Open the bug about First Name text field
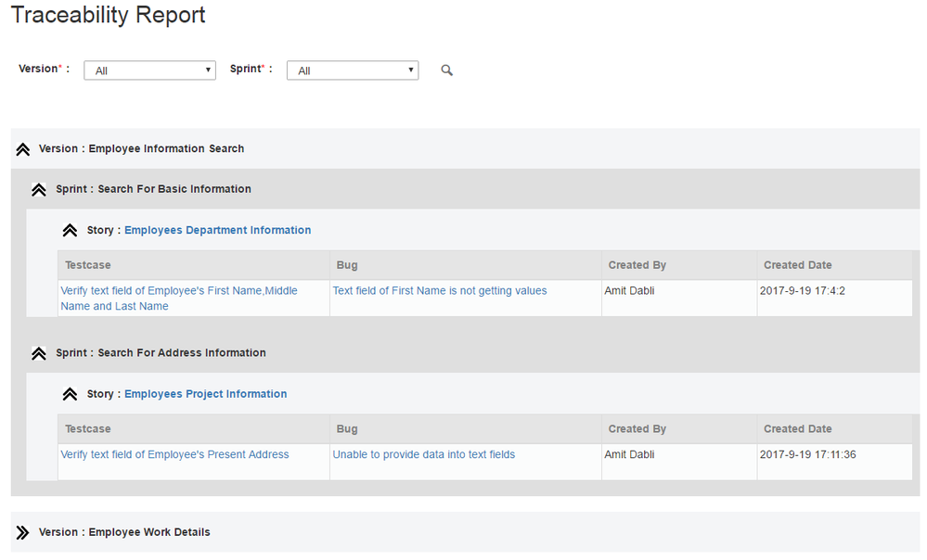This screenshot has height=560, width=927. click(439, 290)
